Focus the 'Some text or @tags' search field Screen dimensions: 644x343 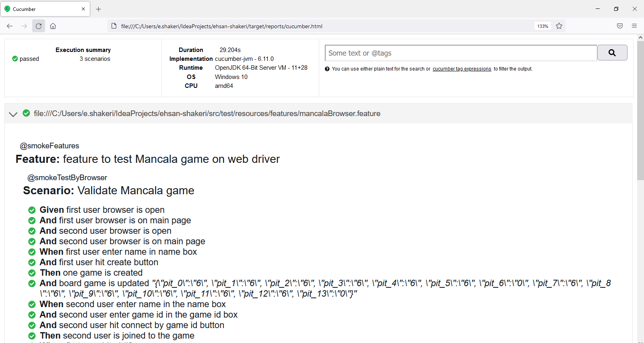[461, 53]
